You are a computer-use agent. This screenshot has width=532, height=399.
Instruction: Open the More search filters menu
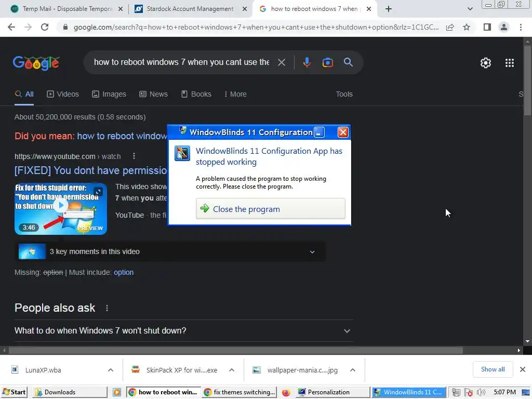235,94
